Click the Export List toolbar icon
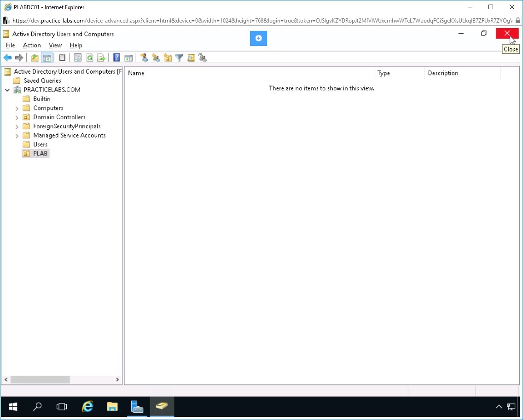The width and height of the screenshot is (523, 420). click(x=101, y=58)
